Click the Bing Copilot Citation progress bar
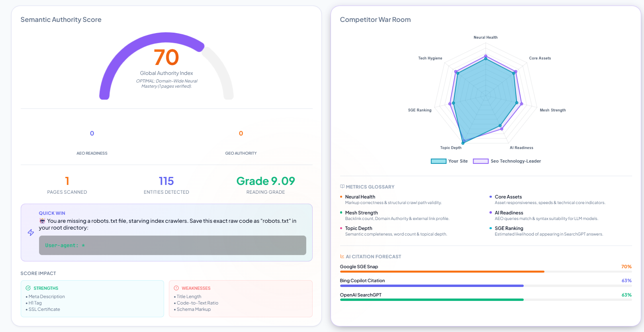644x332 pixels. tap(486, 286)
